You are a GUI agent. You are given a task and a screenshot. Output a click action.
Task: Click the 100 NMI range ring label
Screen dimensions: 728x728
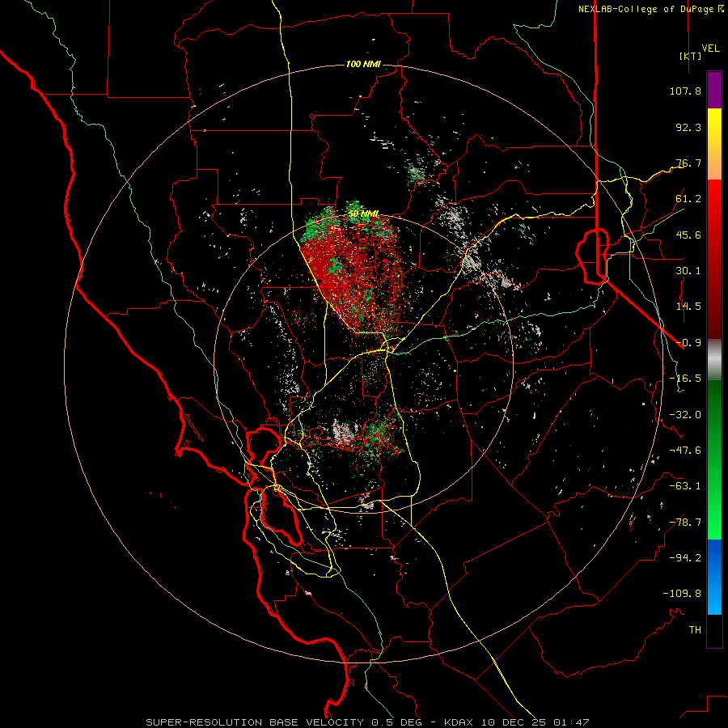click(363, 64)
